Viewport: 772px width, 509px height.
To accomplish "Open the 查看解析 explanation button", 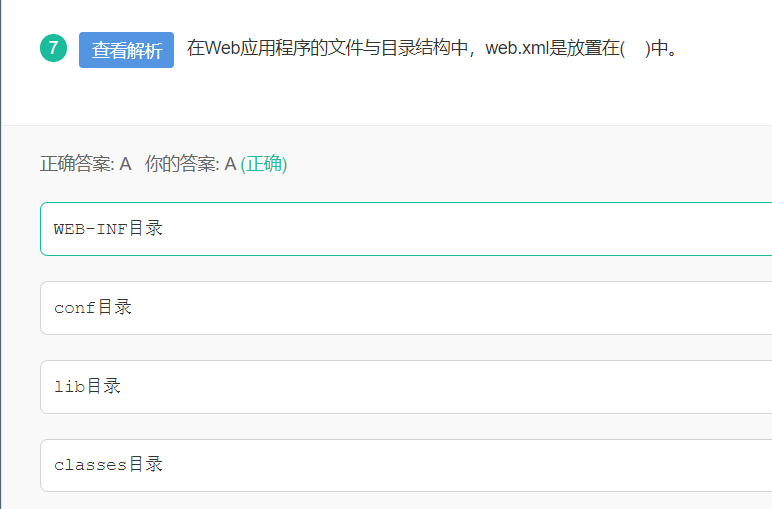I will pyautogui.click(x=127, y=50).
